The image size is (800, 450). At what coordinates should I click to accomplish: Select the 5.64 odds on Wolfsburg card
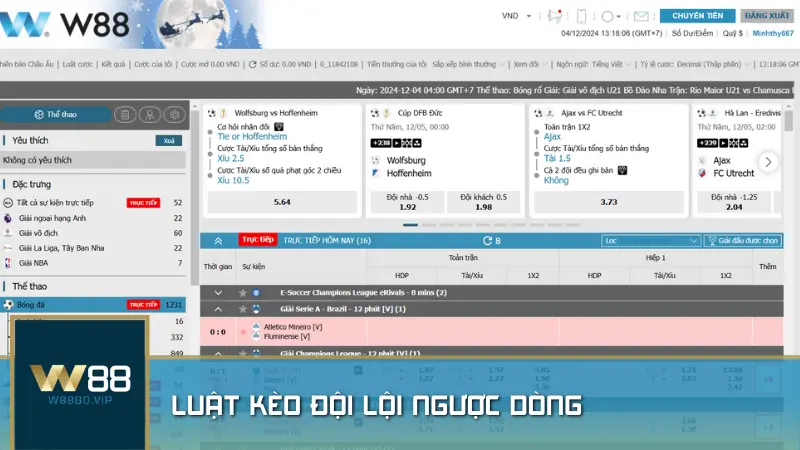pos(281,202)
